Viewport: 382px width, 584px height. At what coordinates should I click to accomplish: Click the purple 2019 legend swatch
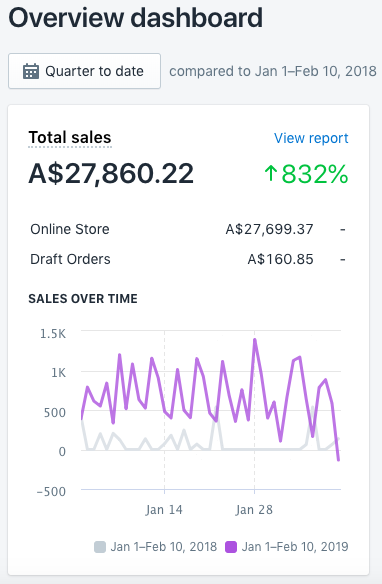231,547
